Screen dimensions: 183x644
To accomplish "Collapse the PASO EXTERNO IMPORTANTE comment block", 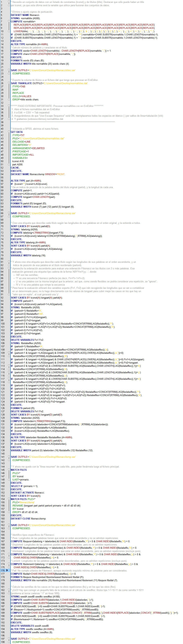I will [9, 106].
